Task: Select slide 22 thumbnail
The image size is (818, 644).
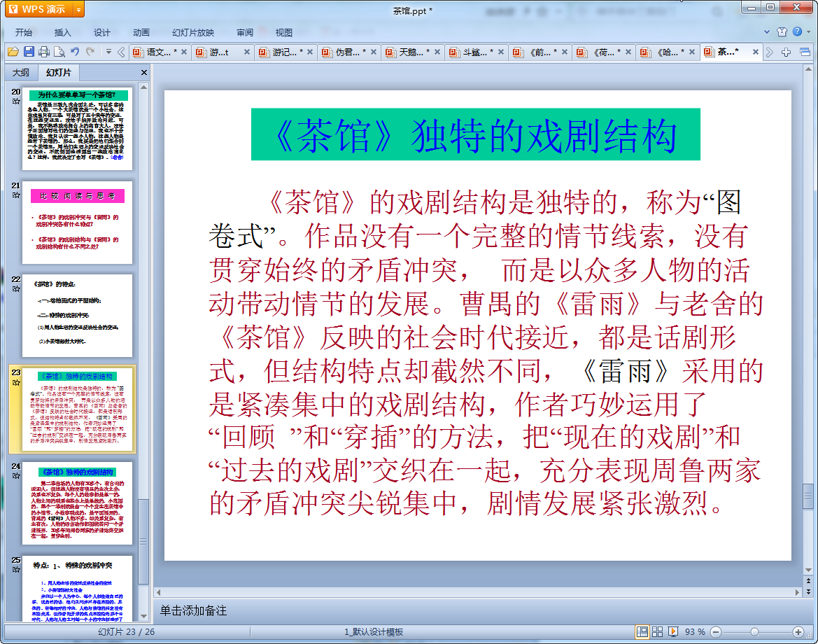Action: [77, 316]
